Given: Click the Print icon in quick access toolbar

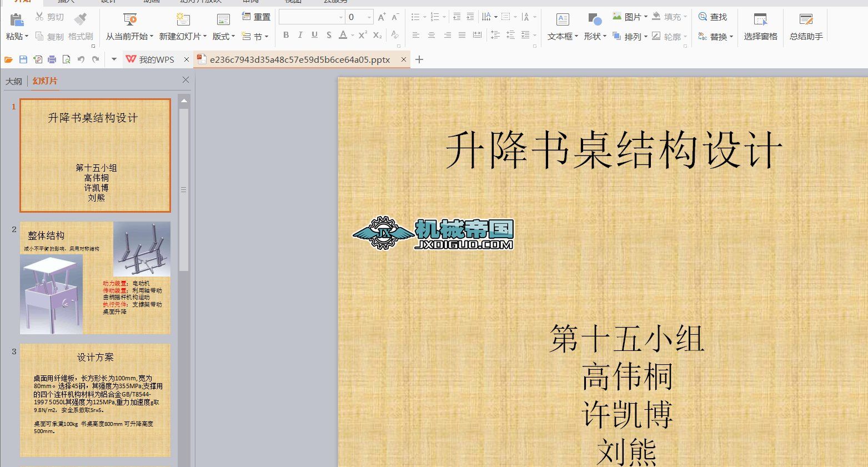Looking at the screenshot, I should click(52, 59).
